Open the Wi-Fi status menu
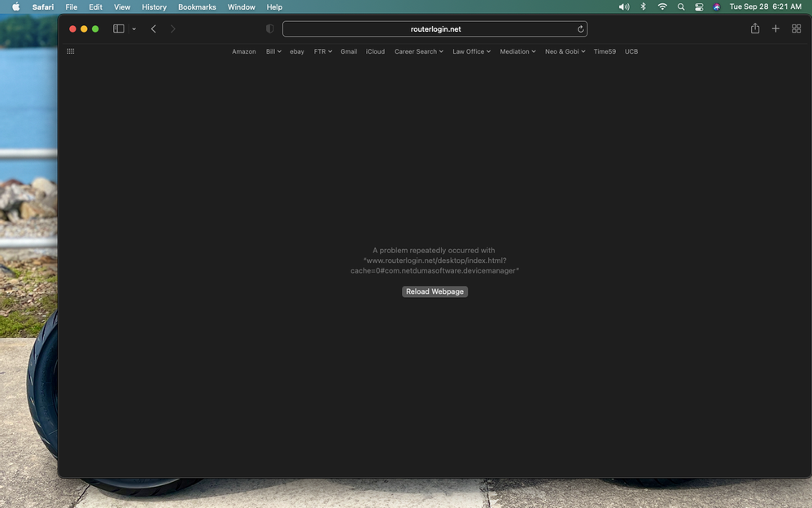 click(662, 7)
